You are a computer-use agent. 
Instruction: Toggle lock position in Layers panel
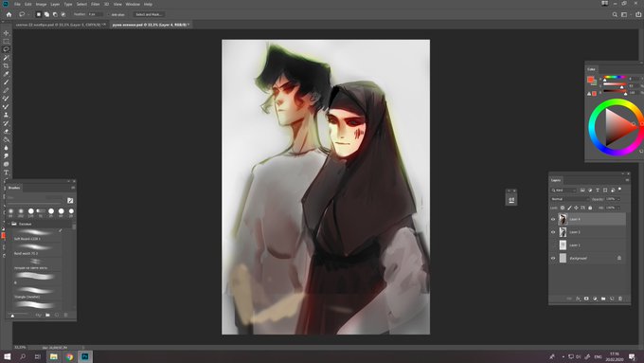click(x=576, y=208)
